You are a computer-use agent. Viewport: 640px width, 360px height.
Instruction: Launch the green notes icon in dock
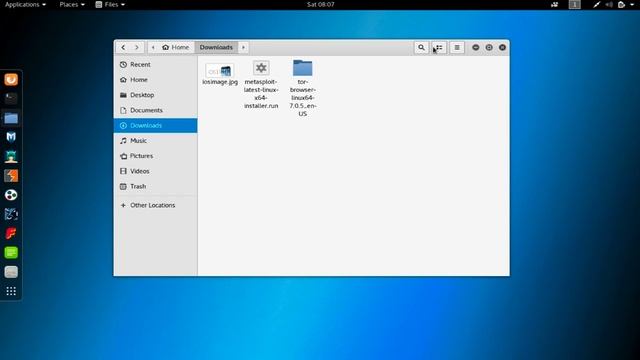click(x=11, y=252)
